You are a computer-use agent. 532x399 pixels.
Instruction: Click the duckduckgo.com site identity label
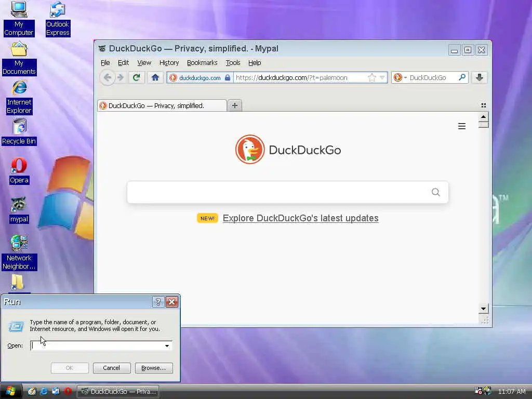click(200, 78)
